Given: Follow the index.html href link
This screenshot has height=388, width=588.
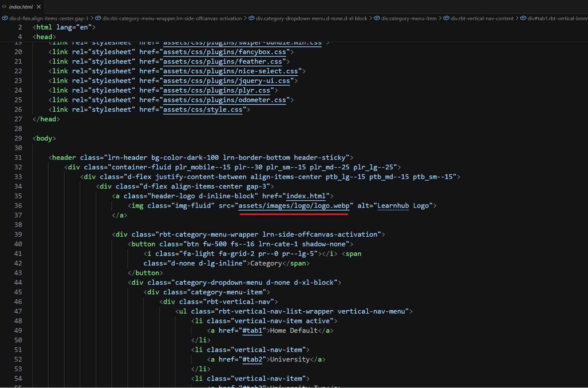Looking at the screenshot, I should coord(306,196).
